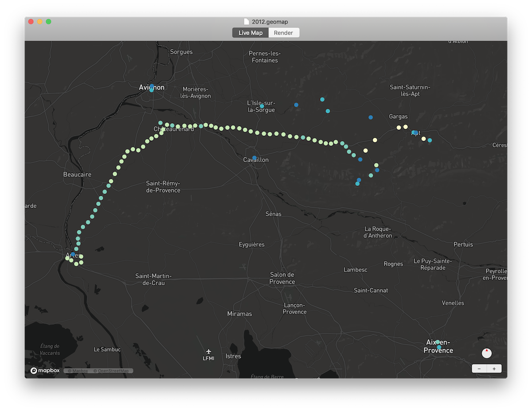Zoom in with the plus button
The image size is (532, 411).
point(494,368)
